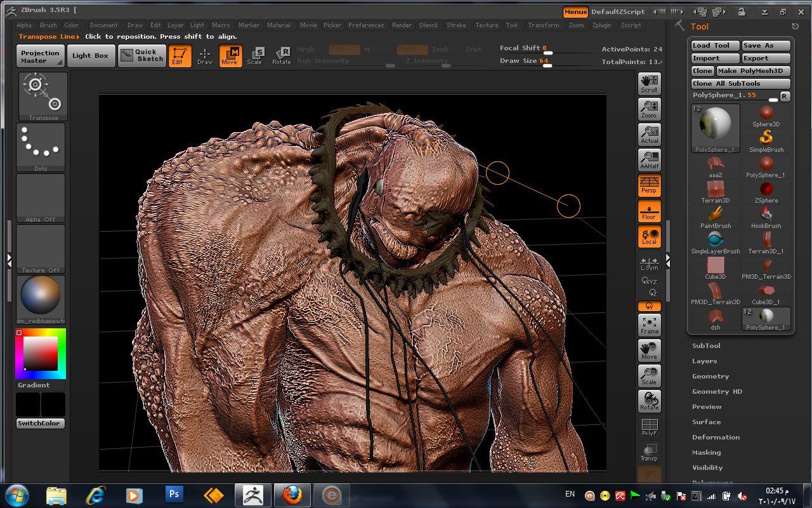Click the Frame mesh icon
This screenshot has height=508, width=812.
point(649,324)
